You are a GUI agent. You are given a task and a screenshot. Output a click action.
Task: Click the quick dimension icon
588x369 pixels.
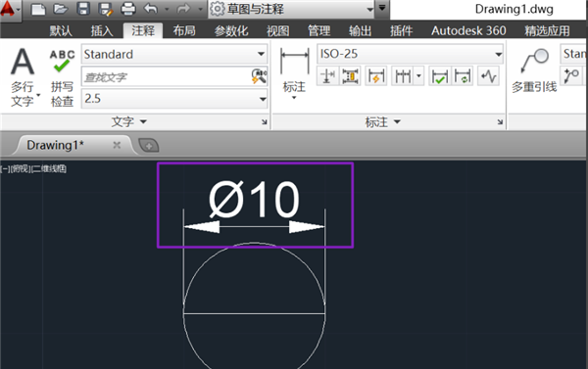[375, 76]
